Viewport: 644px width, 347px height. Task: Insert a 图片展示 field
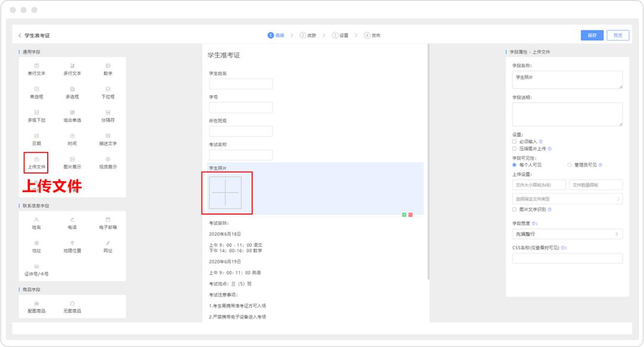71,163
